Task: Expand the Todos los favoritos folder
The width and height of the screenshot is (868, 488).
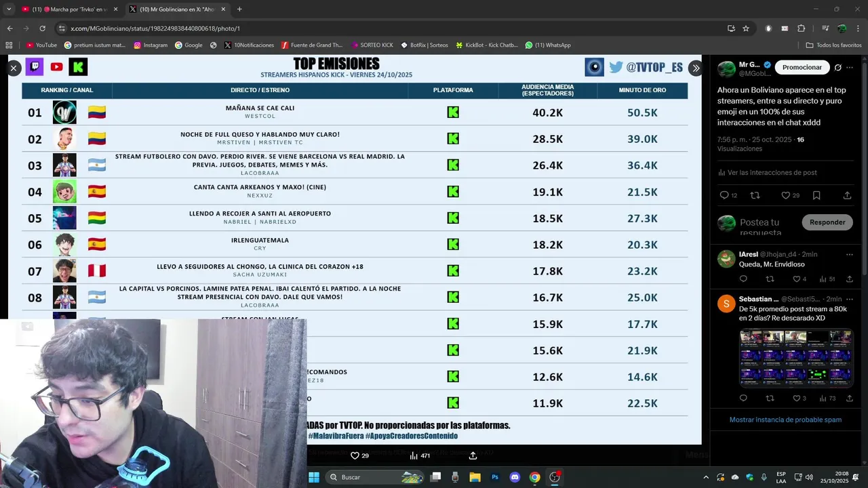Action: click(833, 45)
